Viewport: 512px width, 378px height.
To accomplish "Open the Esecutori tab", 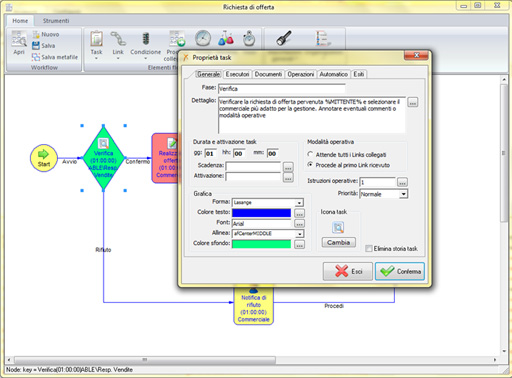I will coord(237,74).
